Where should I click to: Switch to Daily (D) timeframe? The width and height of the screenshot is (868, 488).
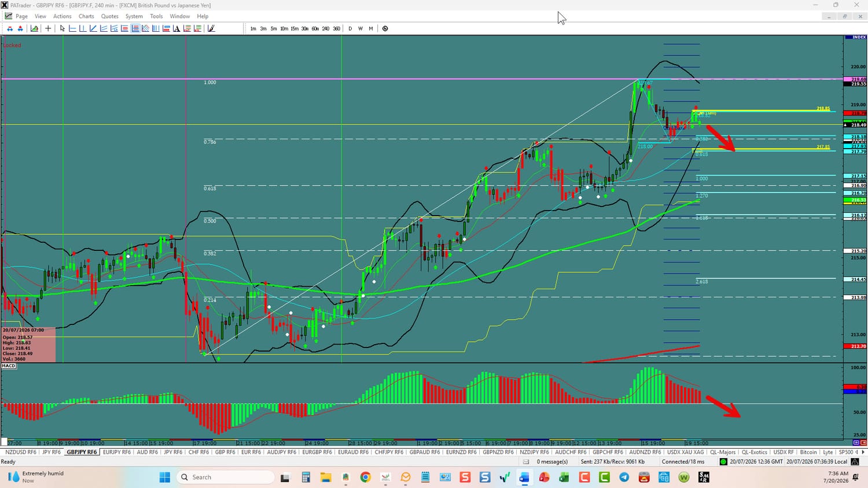click(350, 28)
